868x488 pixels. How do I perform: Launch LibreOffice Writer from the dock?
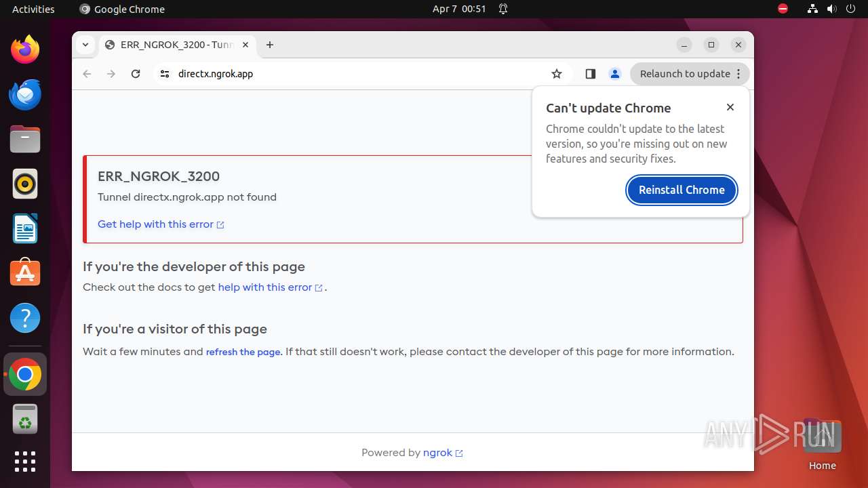click(x=25, y=228)
